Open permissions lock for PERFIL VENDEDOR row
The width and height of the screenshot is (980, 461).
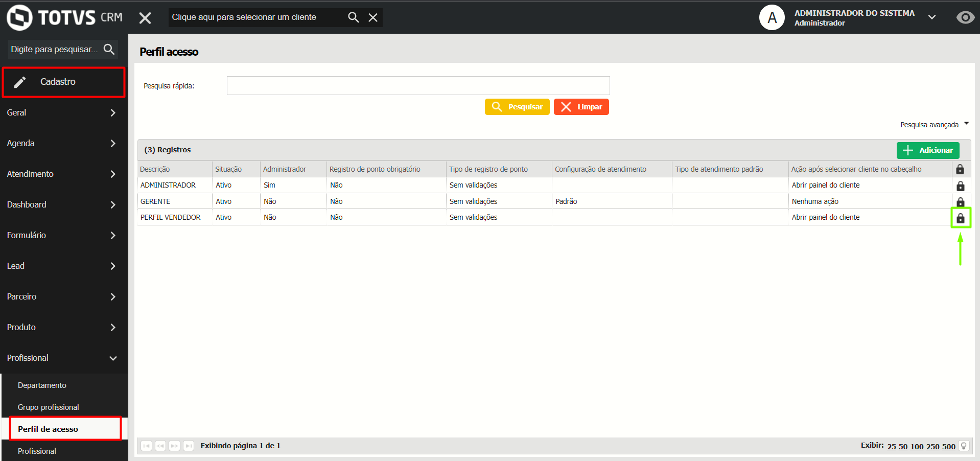(961, 218)
